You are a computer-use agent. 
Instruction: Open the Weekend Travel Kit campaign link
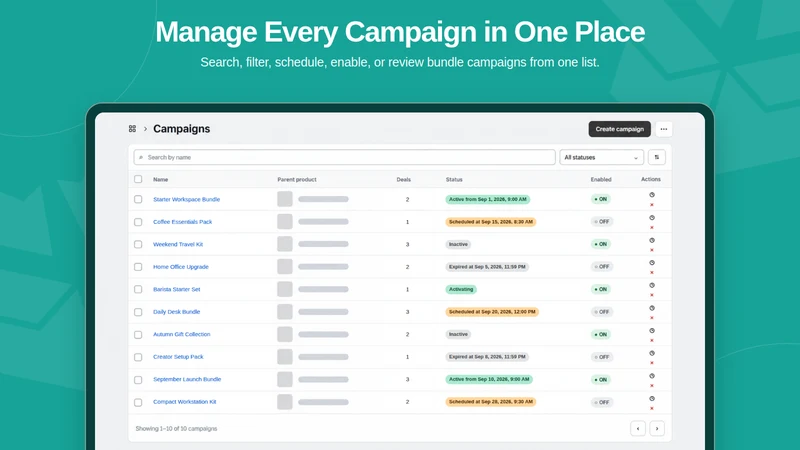coord(178,244)
